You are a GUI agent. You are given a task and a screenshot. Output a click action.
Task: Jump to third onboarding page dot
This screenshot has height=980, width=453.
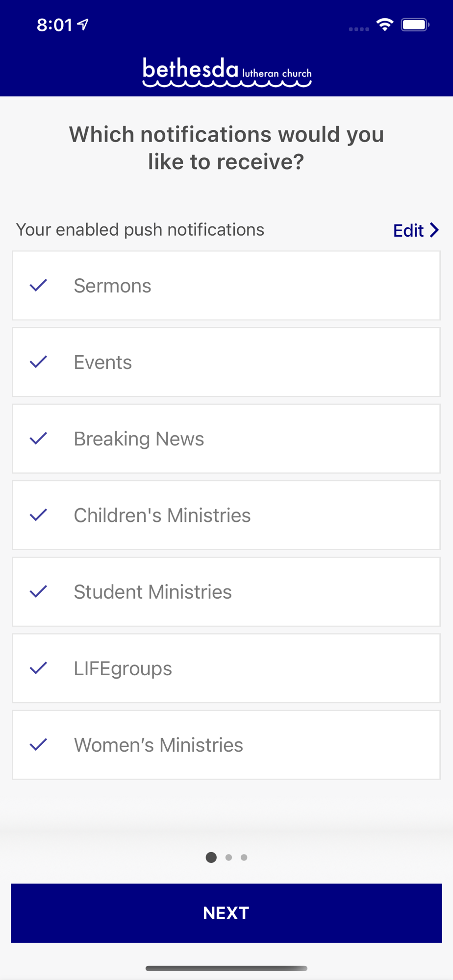coord(244,857)
